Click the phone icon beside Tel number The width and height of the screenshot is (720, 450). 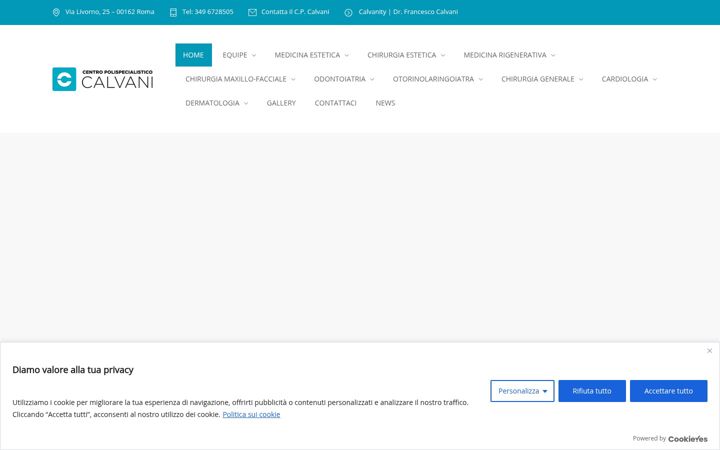point(173,12)
